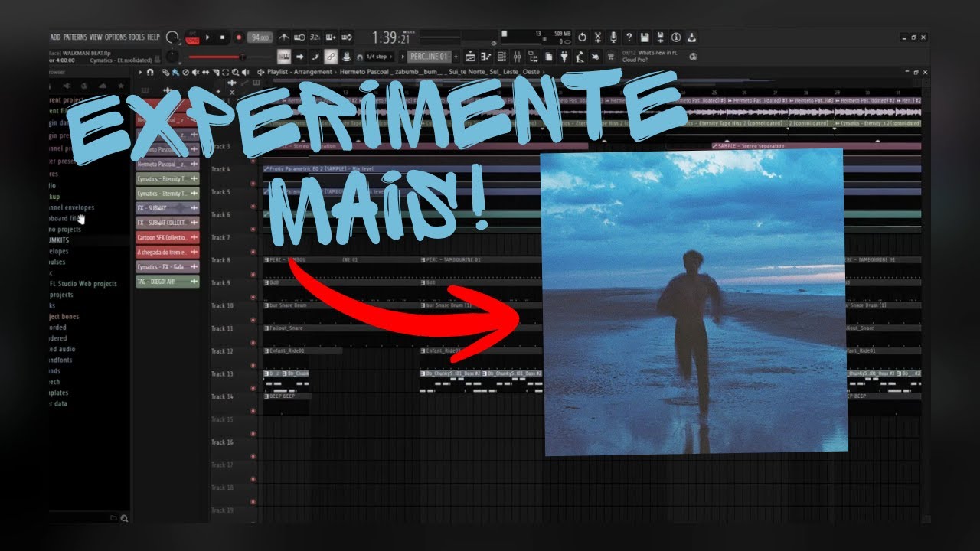This screenshot has height=551, width=980.
Task: Open the Piano roll view icon
Action: 486,57
